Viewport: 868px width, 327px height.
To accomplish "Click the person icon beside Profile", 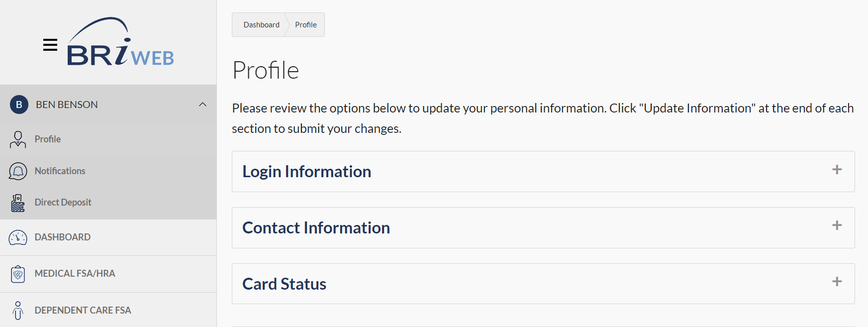I will [x=18, y=139].
